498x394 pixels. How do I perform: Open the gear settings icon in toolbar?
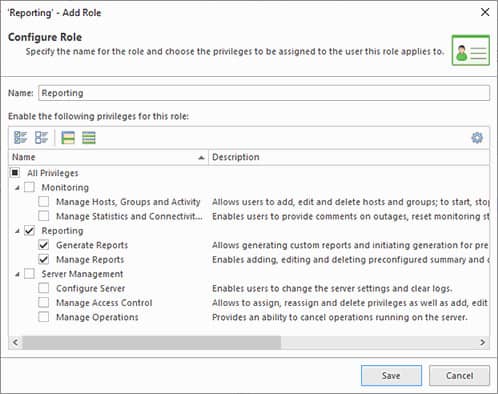pyautogui.click(x=477, y=137)
